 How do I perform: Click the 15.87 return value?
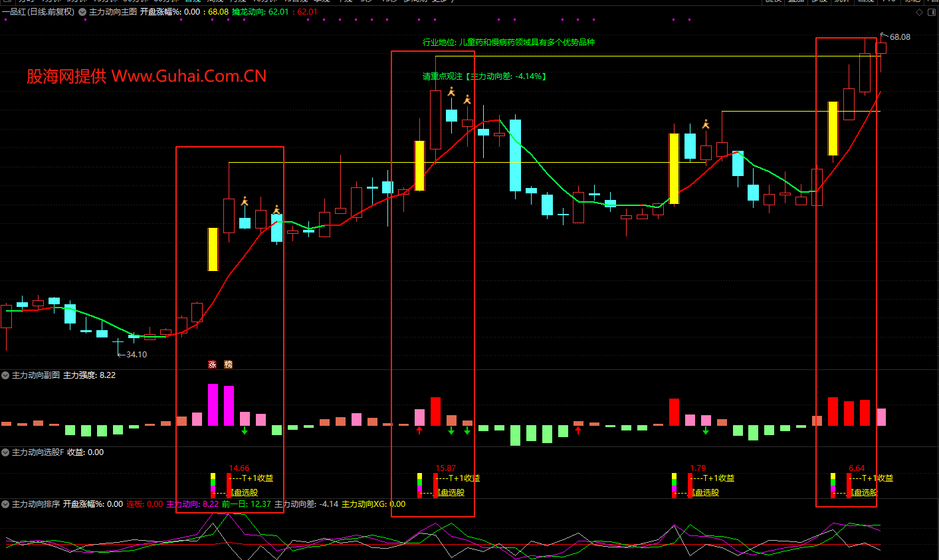tap(446, 468)
